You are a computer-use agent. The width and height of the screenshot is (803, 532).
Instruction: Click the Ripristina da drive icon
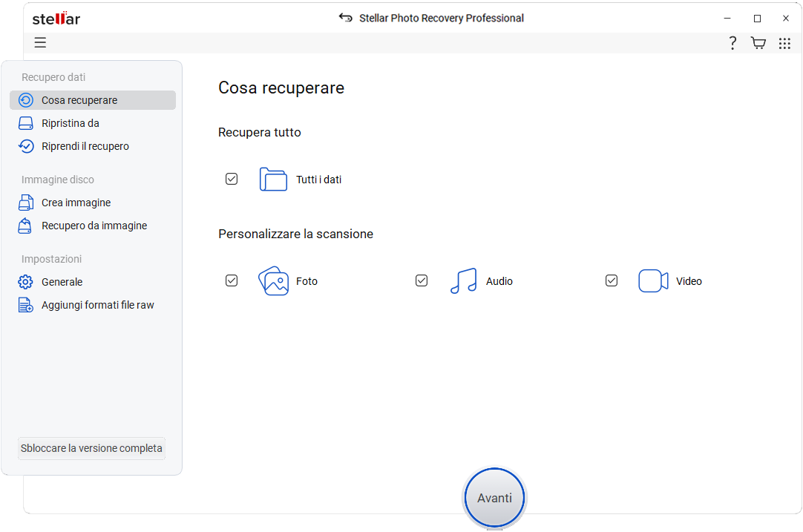26,123
